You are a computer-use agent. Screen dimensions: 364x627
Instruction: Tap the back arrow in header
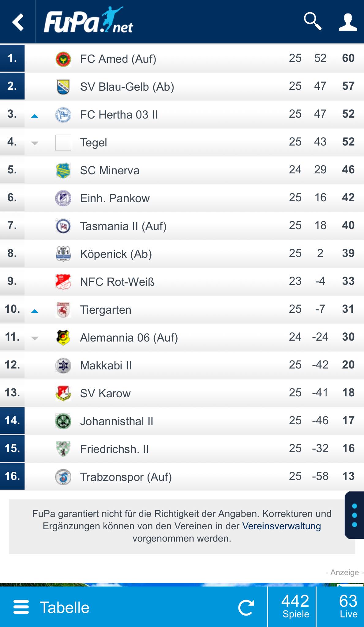click(x=18, y=22)
